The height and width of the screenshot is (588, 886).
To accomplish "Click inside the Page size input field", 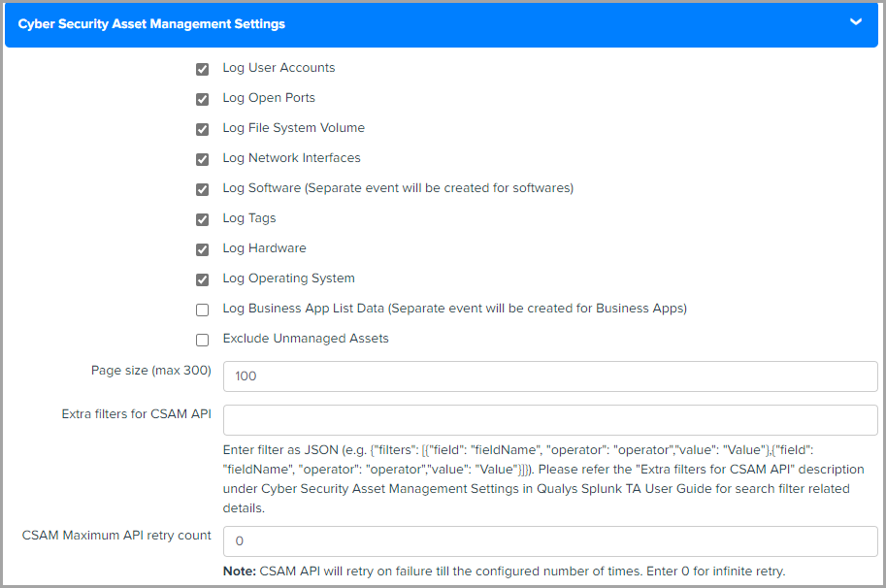I will point(549,376).
